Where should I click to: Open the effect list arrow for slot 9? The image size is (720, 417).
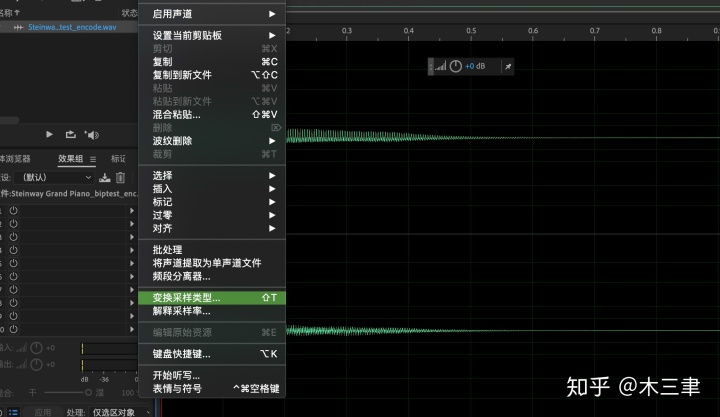click(132, 316)
